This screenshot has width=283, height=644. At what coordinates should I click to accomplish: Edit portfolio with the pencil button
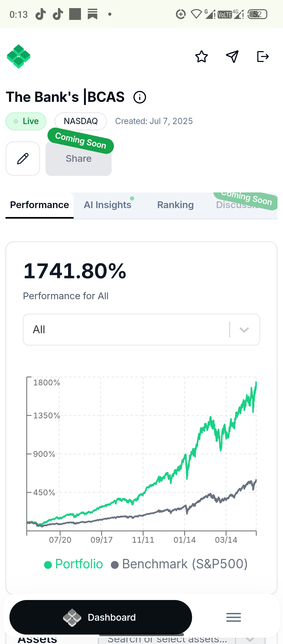(x=23, y=159)
